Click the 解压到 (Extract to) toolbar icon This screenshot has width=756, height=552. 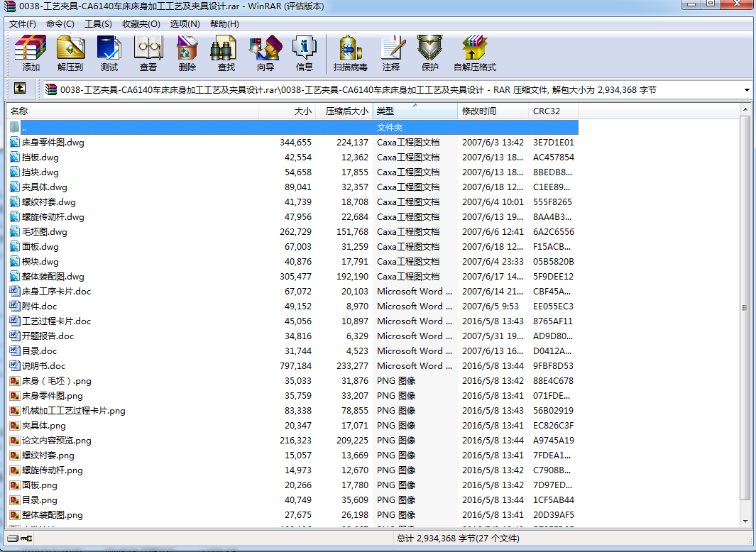pos(70,48)
